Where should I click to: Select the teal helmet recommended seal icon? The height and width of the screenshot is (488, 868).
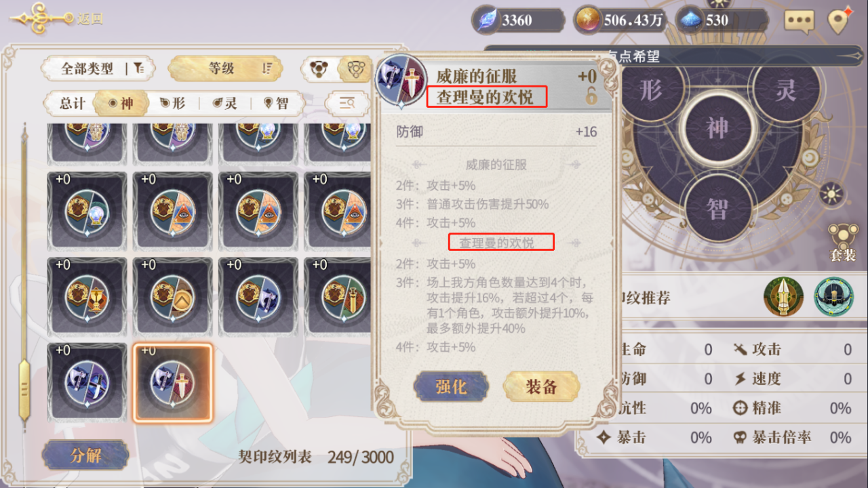(833, 297)
